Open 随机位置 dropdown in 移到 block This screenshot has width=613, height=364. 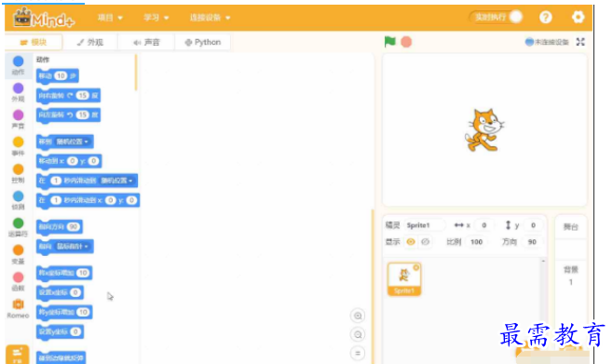(x=73, y=142)
